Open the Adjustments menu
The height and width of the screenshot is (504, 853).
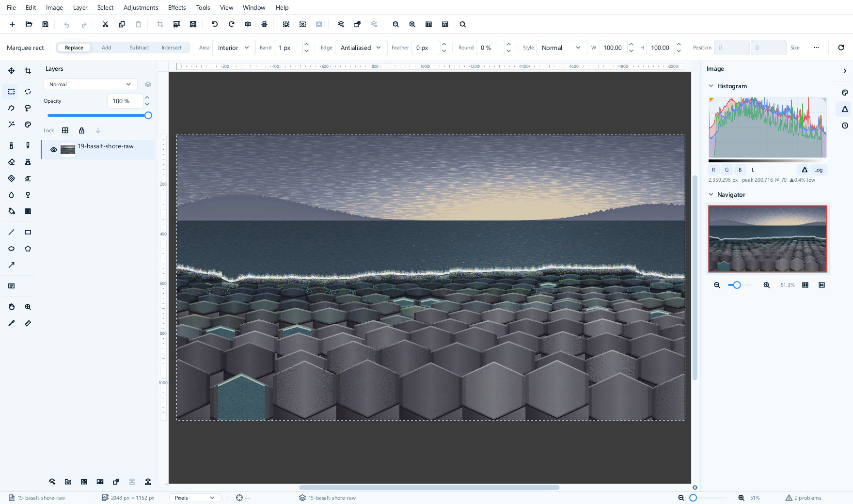(x=141, y=7)
